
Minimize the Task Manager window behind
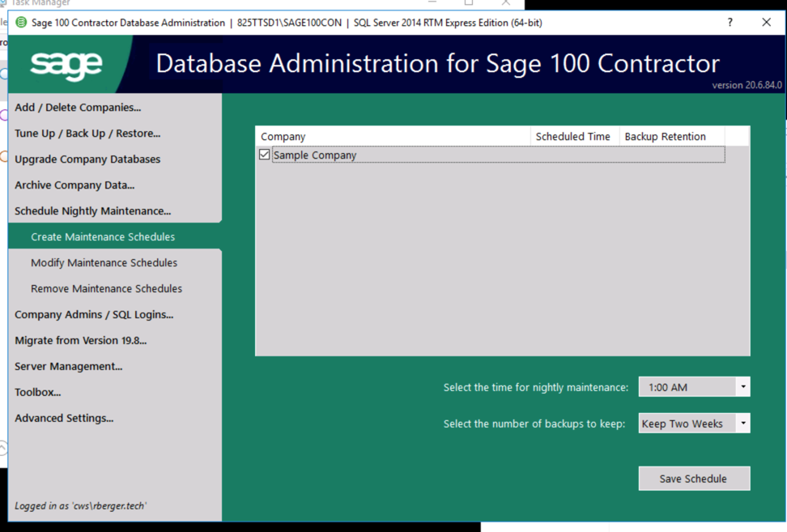coord(432,2)
